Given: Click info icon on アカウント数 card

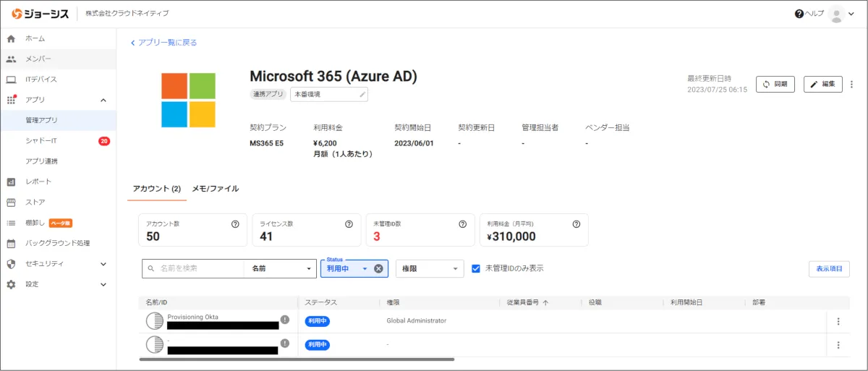Looking at the screenshot, I should coord(235,224).
